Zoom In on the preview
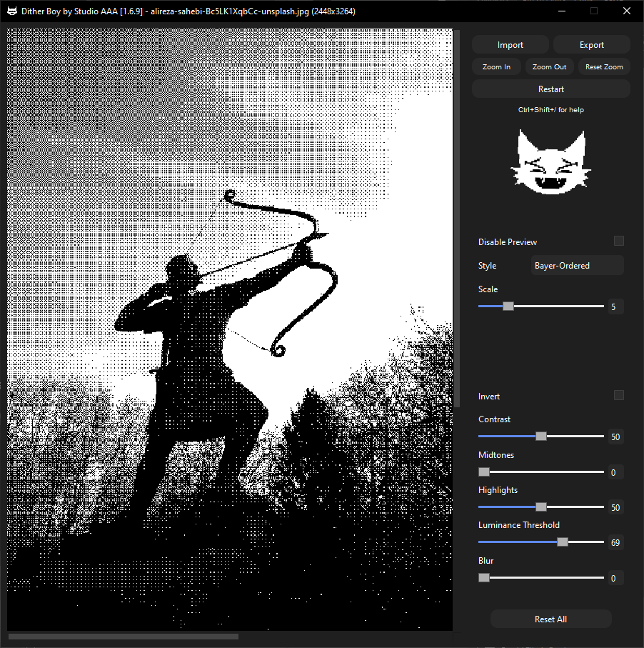The image size is (644, 648). pos(496,66)
